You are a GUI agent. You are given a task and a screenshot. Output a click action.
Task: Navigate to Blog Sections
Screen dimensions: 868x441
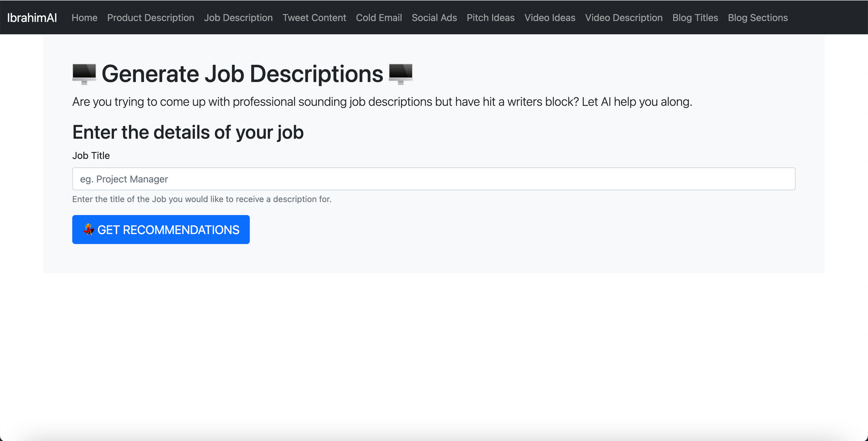point(757,18)
